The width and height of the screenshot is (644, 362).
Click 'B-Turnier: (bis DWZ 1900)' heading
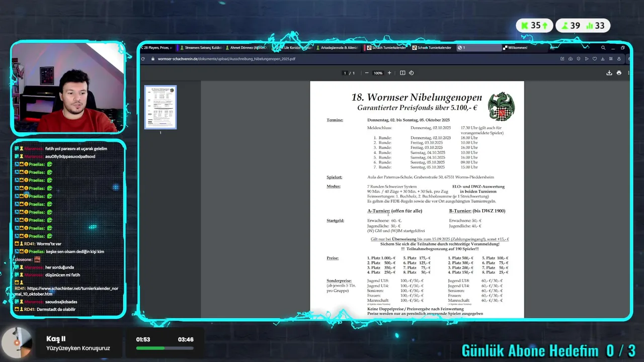pyautogui.click(x=477, y=211)
